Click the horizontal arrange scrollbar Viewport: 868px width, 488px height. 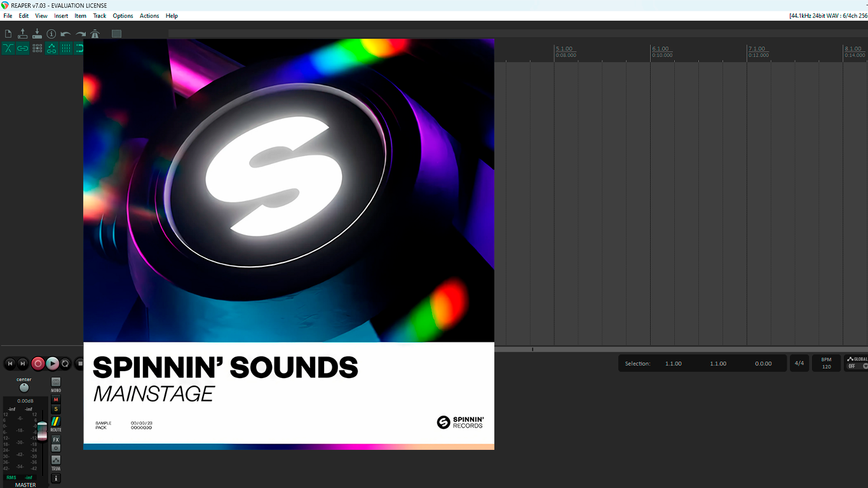tap(681, 349)
